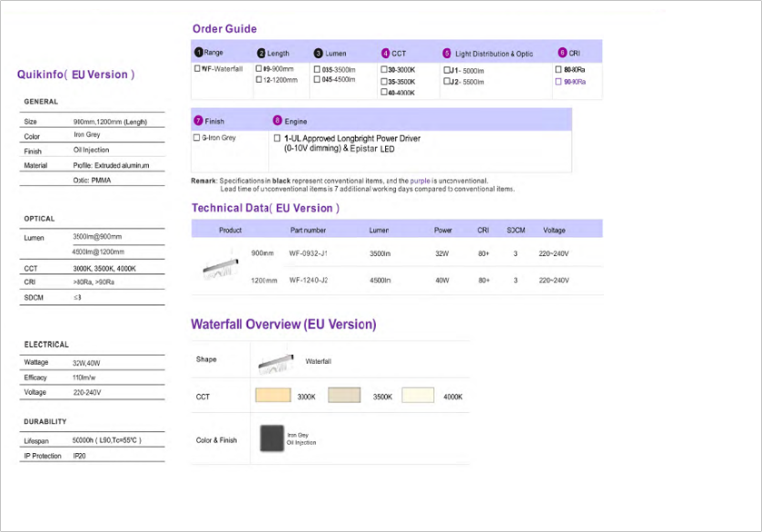Select the Iron Grey dark color swatch
This screenshot has width=762, height=532.
tap(272, 439)
